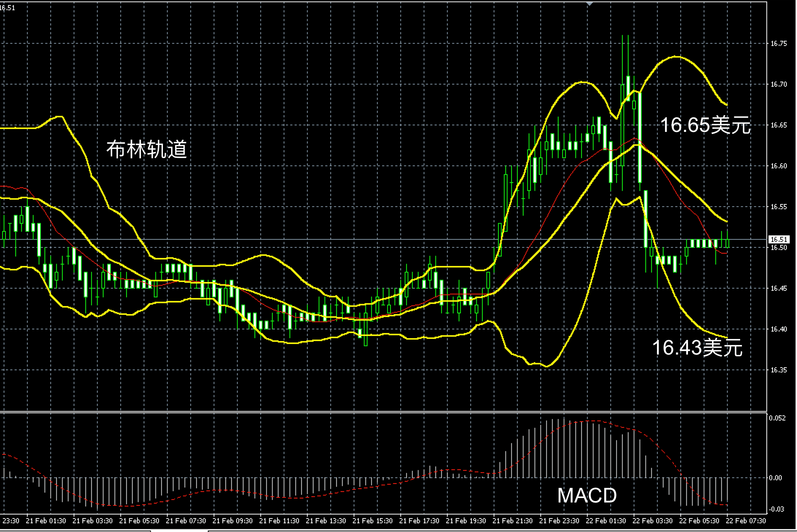Click the 16.45 price axis label
Viewport: 797px width, 532px height.
pos(779,289)
